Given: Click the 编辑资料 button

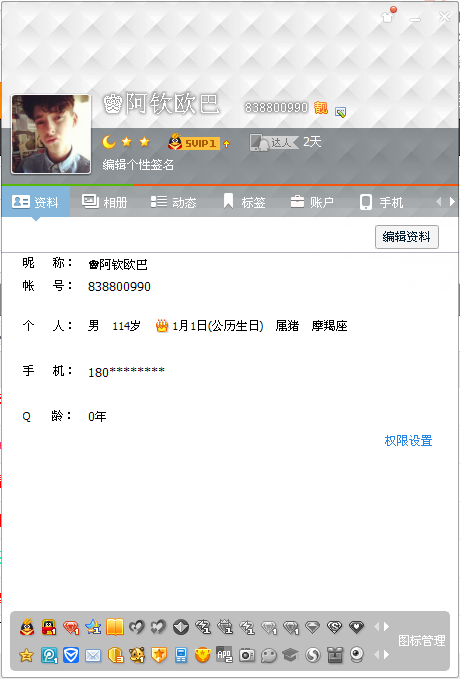Looking at the screenshot, I should pyautogui.click(x=407, y=237).
